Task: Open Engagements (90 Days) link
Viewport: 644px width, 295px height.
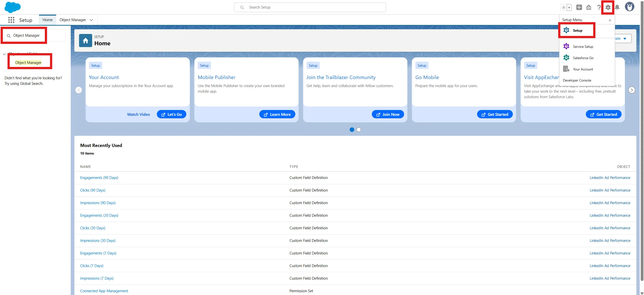Action: tap(99, 178)
